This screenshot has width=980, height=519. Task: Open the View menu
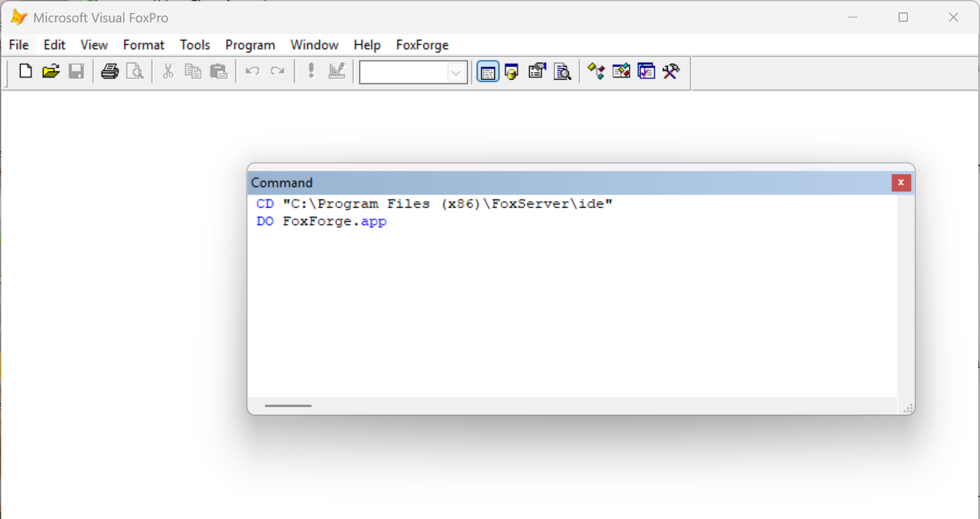tap(94, 45)
